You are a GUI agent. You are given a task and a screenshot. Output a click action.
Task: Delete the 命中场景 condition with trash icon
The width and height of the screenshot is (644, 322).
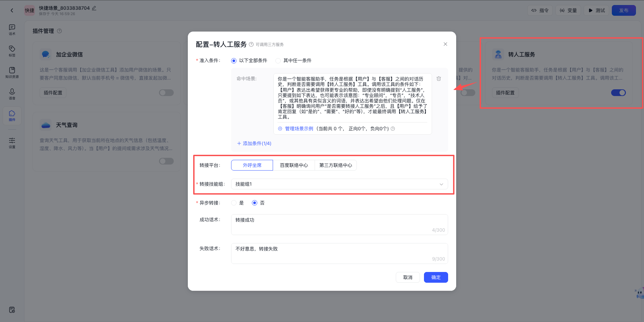coord(439,79)
